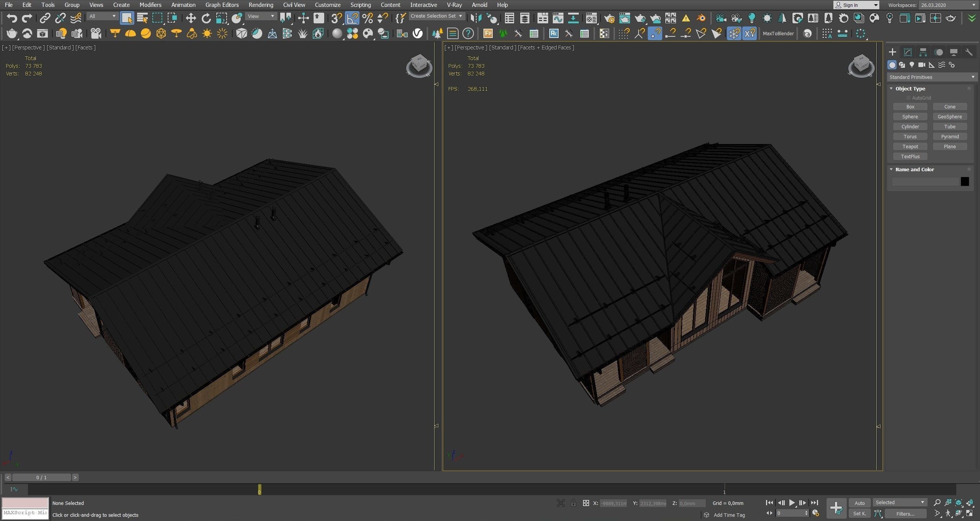Click the help question mark icon
980x521 pixels.
468,34
